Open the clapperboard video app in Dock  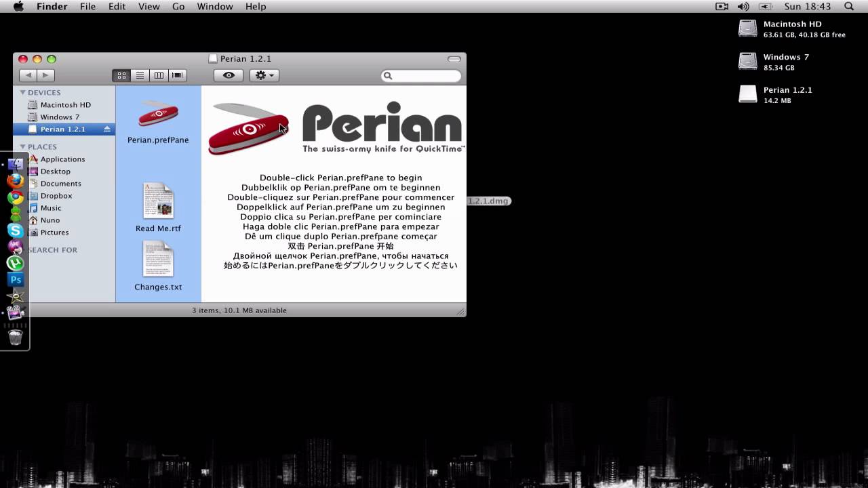click(16, 312)
